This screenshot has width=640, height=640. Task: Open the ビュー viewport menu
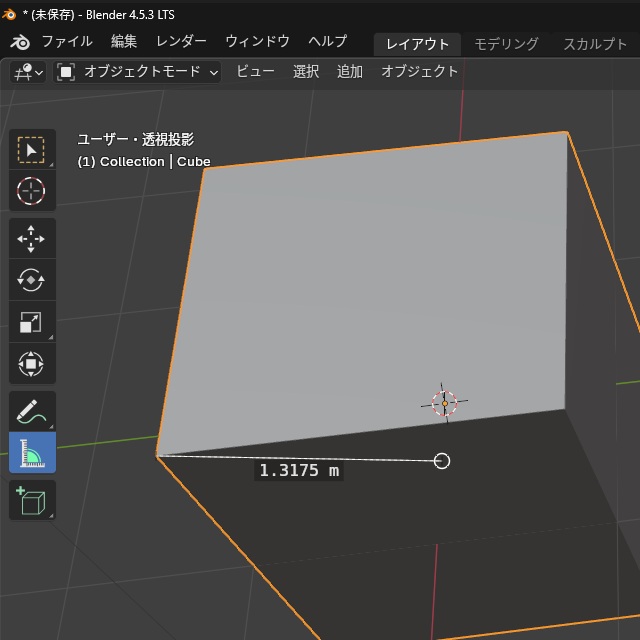[x=256, y=72]
